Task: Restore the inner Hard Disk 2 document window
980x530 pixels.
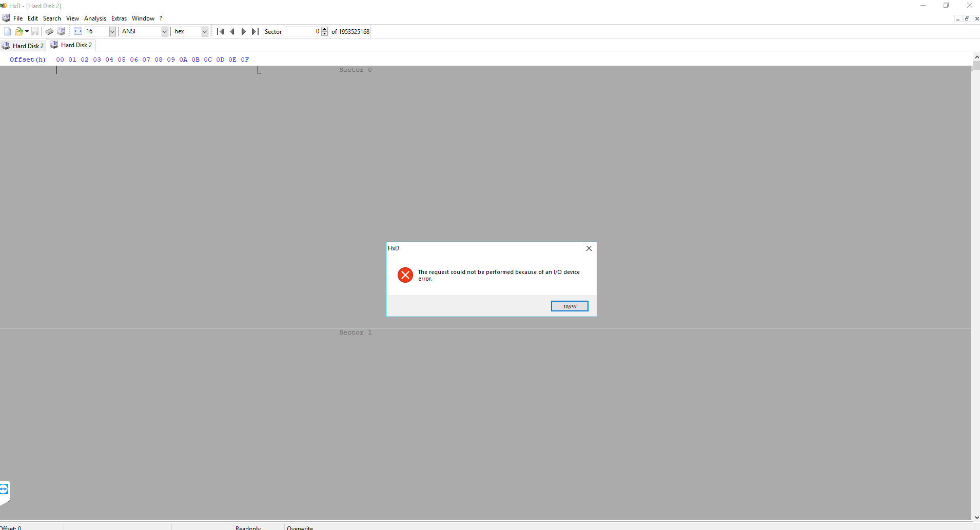Action: tap(967, 19)
